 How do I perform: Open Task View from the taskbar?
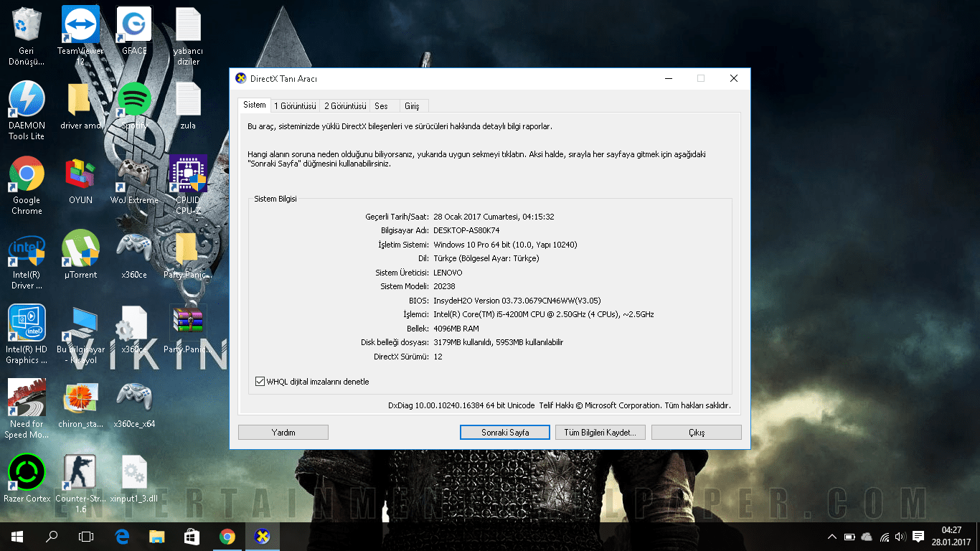point(86,537)
